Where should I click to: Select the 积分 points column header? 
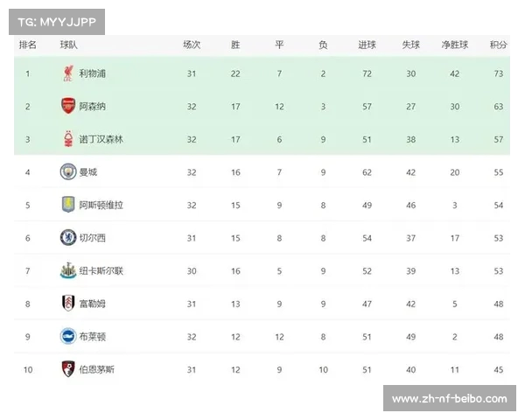click(499, 45)
